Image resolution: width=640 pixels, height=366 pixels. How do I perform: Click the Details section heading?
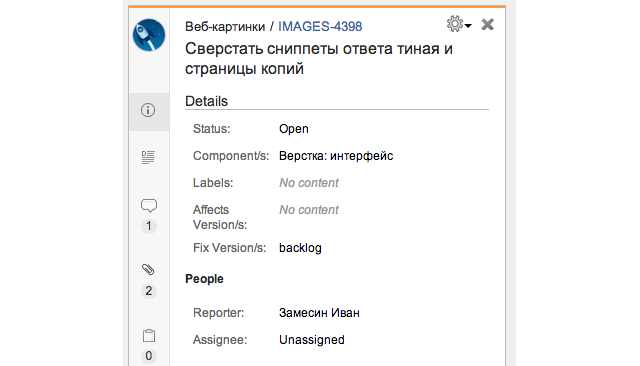coord(206,101)
